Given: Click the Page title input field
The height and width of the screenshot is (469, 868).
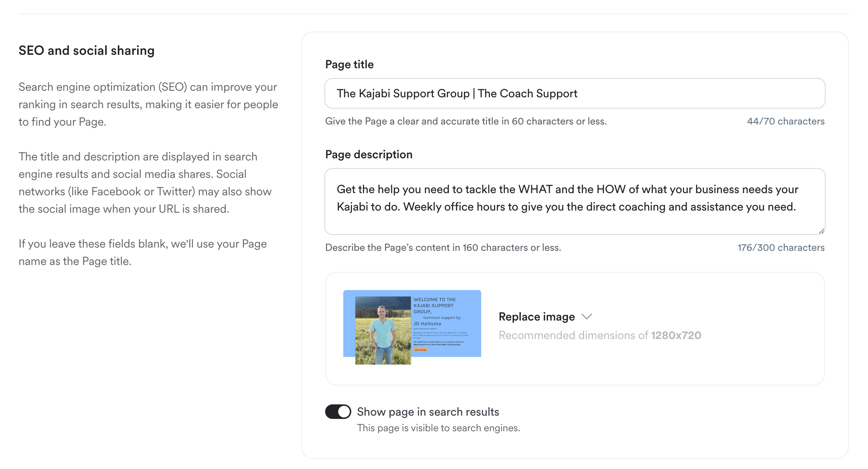Looking at the screenshot, I should tap(575, 93).
